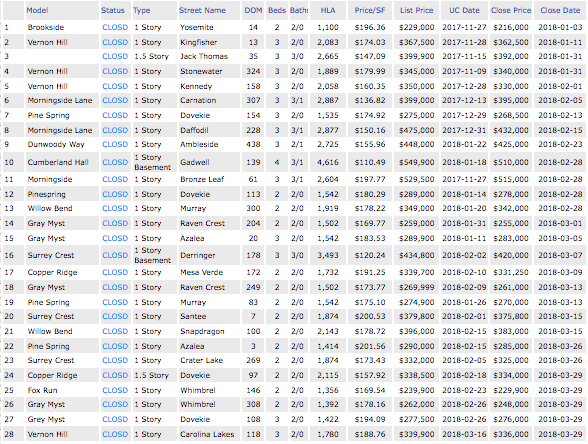Sort by HLA column header
Screen dimensions: 588x444
pyautogui.click(x=328, y=10)
